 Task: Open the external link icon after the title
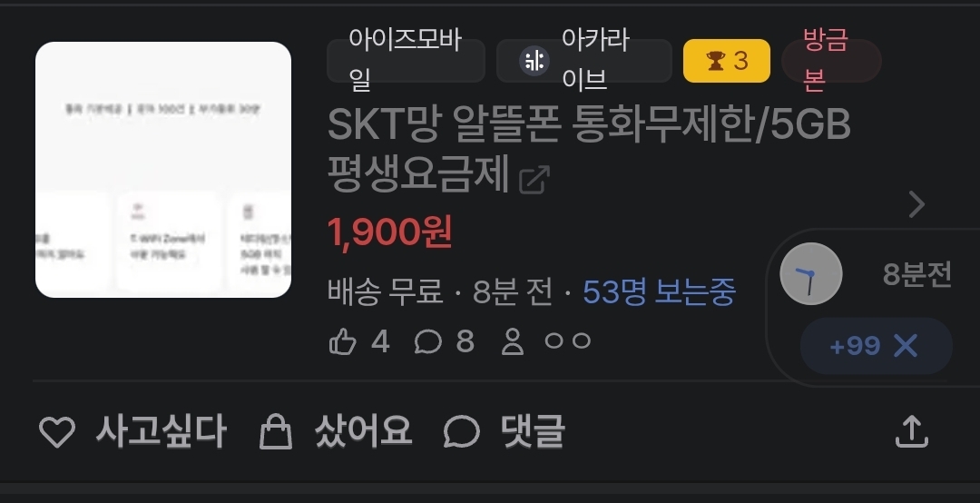(x=534, y=180)
